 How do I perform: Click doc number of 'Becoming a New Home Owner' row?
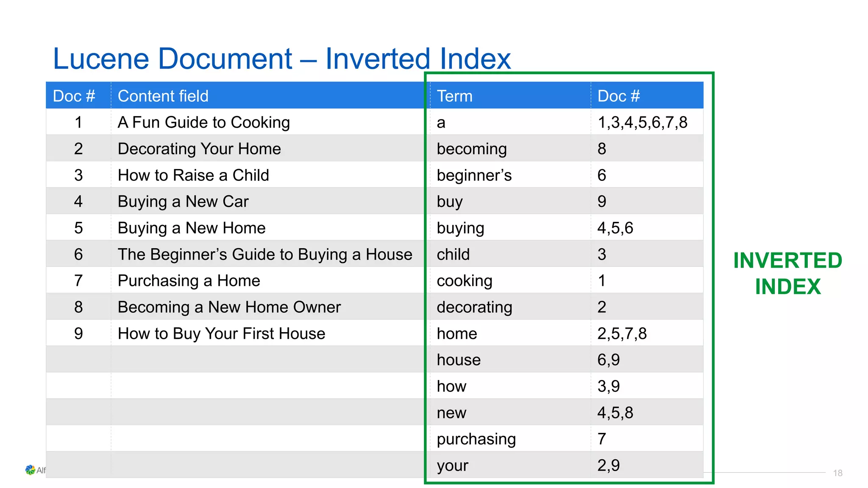click(78, 307)
